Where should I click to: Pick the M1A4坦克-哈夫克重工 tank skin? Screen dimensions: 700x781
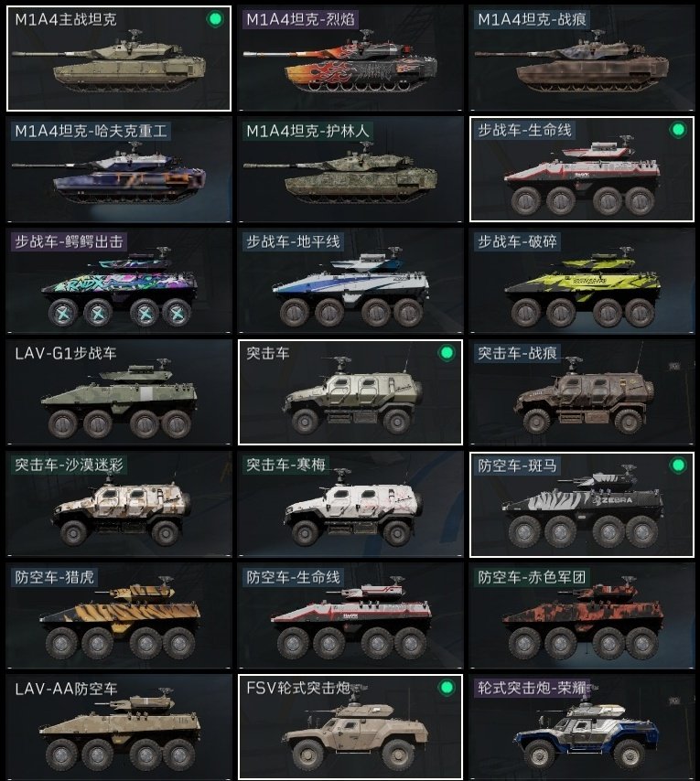point(119,169)
